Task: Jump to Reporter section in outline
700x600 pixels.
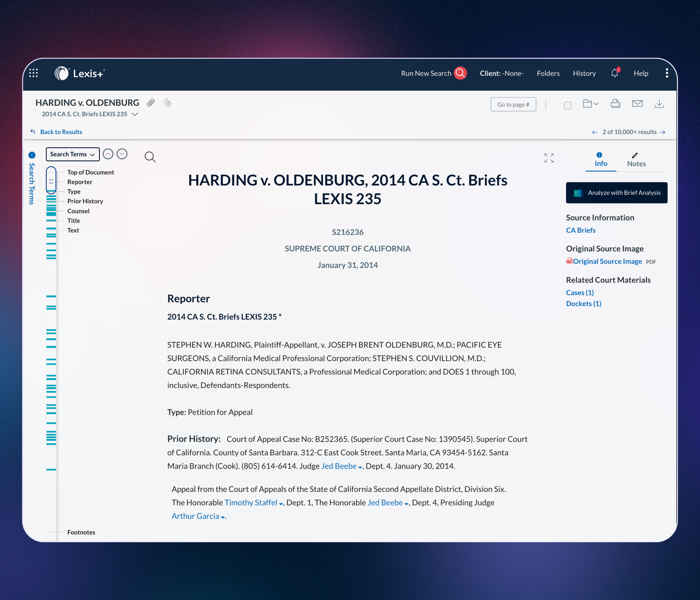Action: (80, 182)
